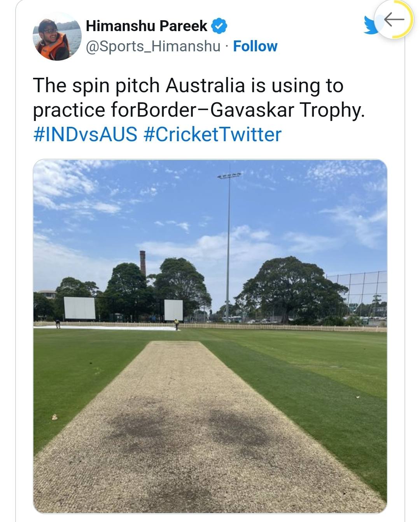Open the #CricketTwitter hashtag

click(212, 135)
